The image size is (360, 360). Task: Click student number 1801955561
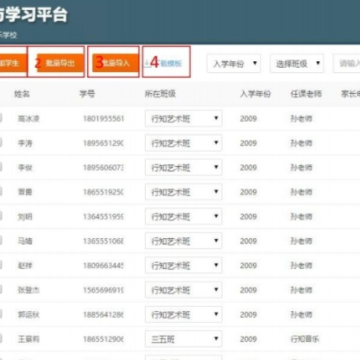(103, 119)
